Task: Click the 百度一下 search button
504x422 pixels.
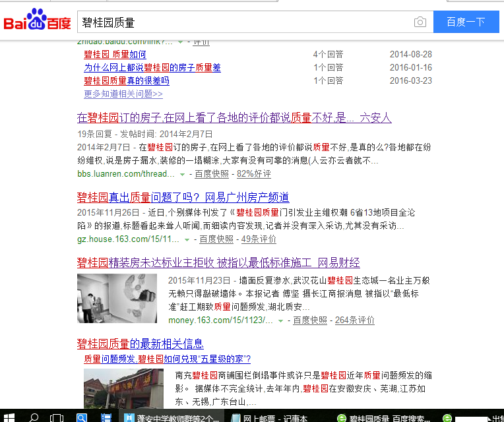Action: (466, 22)
